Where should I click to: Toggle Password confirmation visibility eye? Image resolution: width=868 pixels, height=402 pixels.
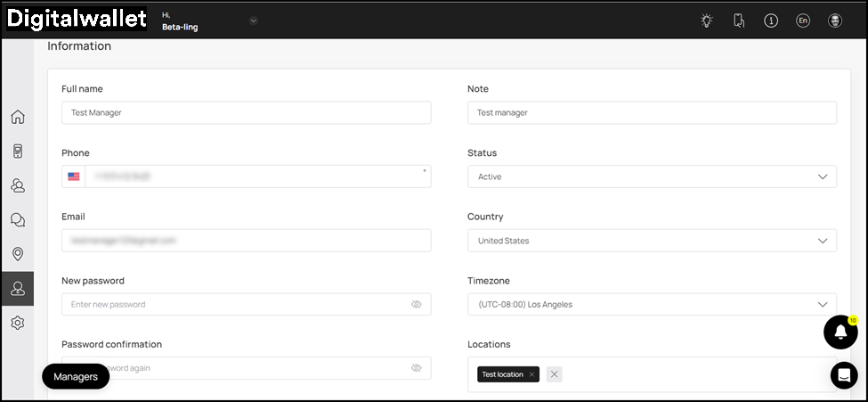(x=416, y=368)
